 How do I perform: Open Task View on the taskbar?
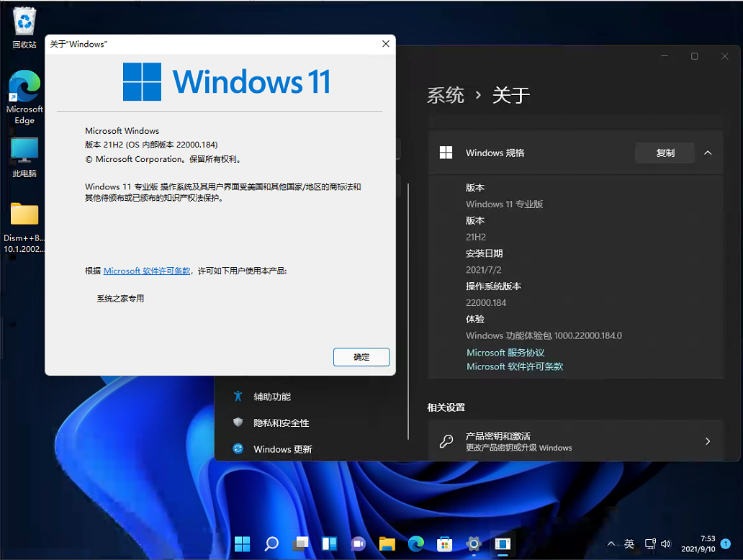(x=300, y=544)
